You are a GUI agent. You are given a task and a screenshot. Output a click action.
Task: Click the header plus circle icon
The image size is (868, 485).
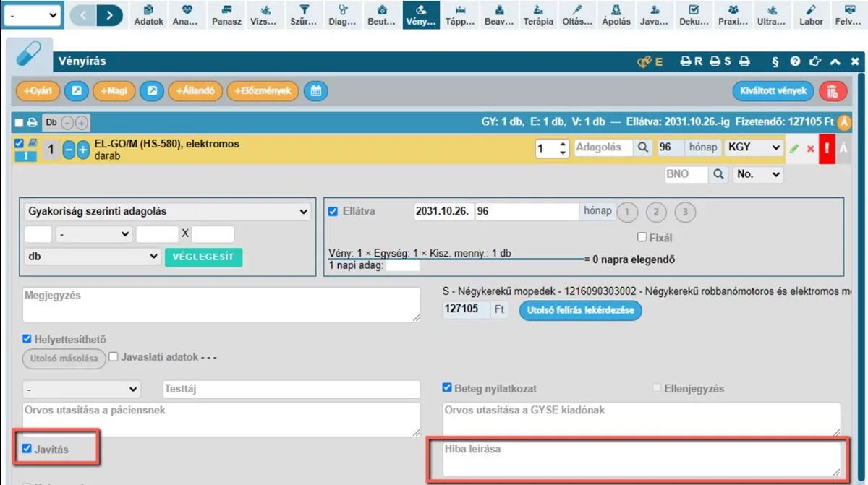81,123
